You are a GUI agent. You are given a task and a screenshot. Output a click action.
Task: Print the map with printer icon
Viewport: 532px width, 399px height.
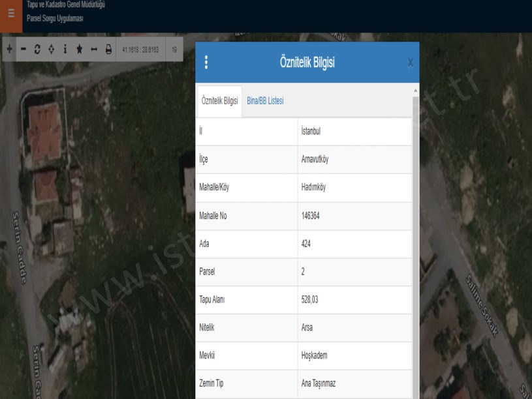pos(108,50)
